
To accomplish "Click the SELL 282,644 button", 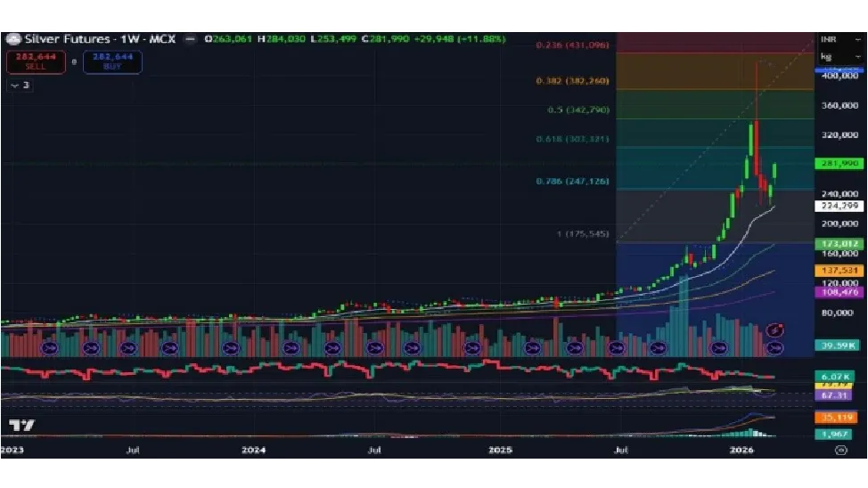I will pos(36,61).
